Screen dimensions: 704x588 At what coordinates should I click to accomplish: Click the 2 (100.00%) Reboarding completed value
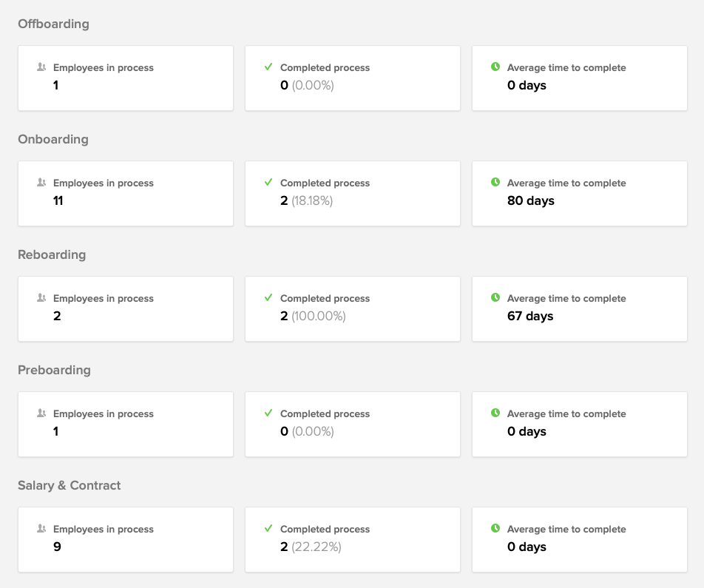pyautogui.click(x=313, y=317)
